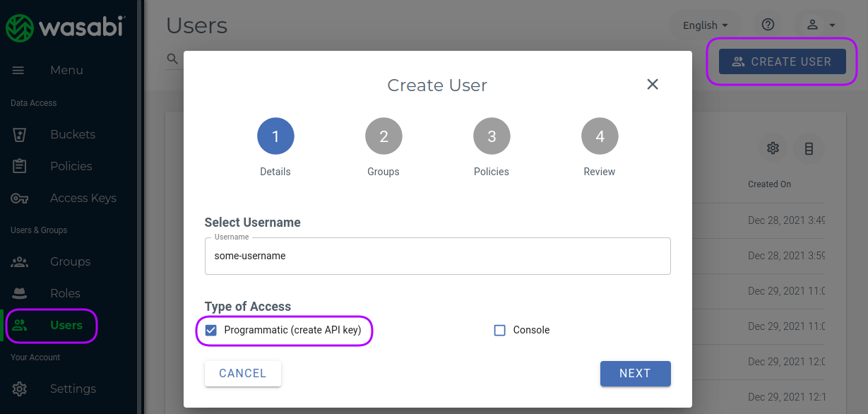
Task: Select step 2 Groups in the wizard
Action: click(x=384, y=136)
